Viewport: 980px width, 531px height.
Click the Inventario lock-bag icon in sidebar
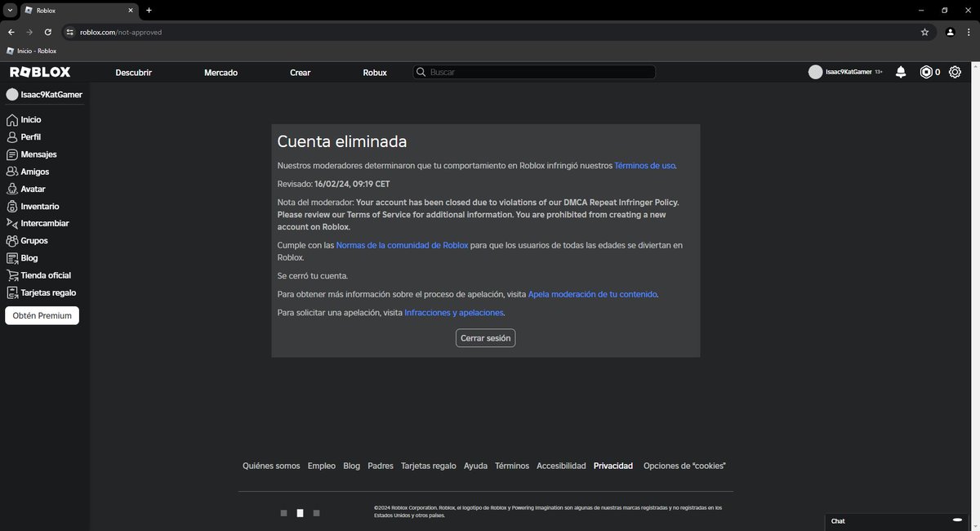[x=12, y=206]
